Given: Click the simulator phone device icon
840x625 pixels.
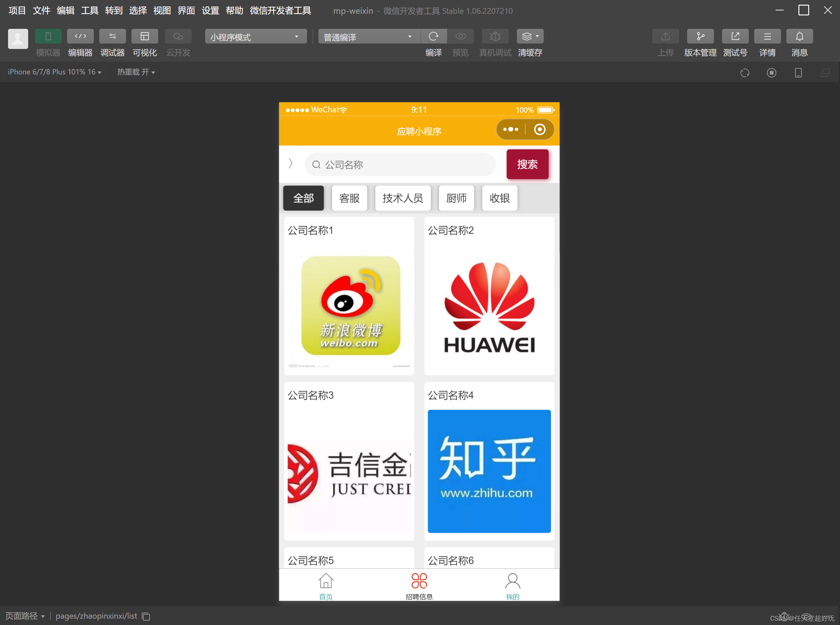Looking at the screenshot, I should pyautogui.click(x=798, y=73).
